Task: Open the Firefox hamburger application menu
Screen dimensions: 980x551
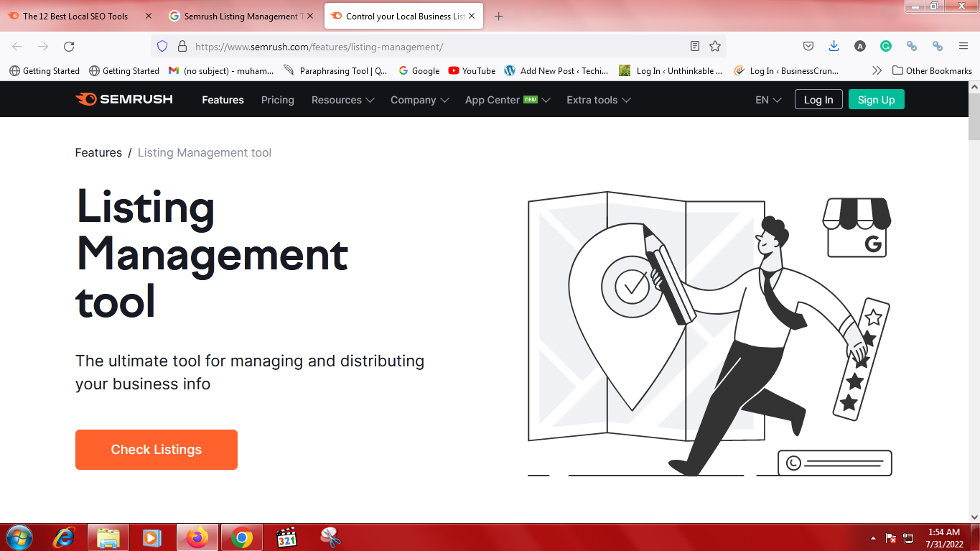Action: 963,46
